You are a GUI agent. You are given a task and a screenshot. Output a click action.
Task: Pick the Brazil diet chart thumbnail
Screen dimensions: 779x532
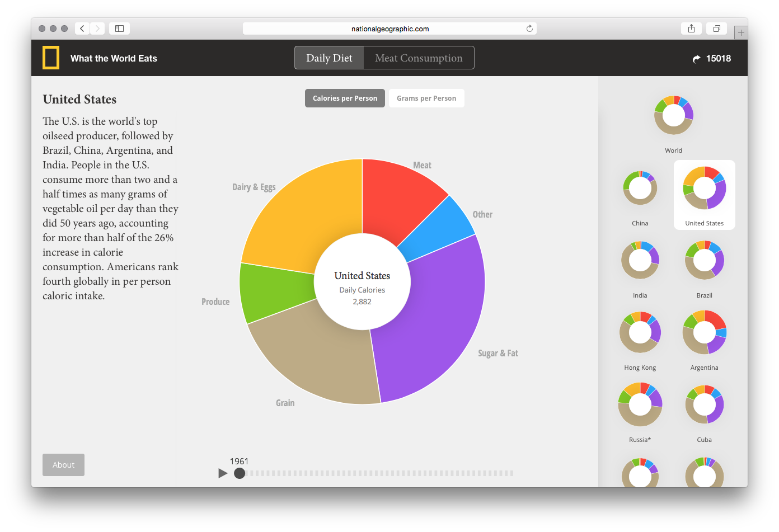coord(704,261)
